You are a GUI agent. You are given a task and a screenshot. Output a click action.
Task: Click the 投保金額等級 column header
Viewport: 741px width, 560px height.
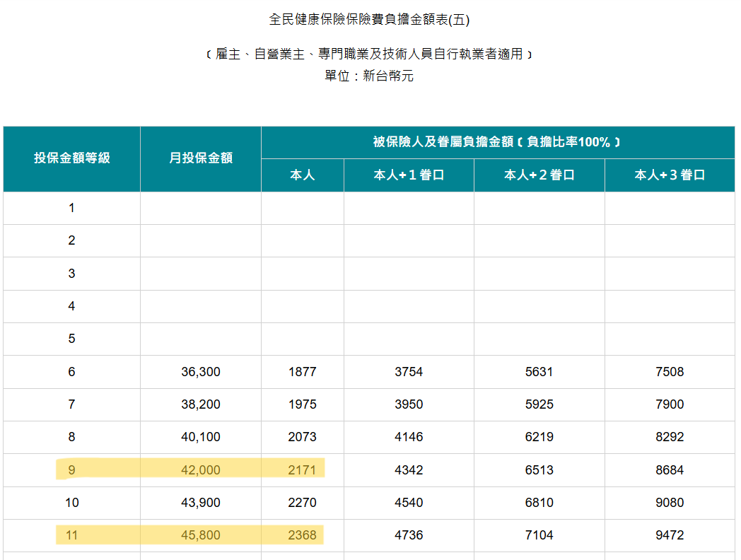point(71,158)
